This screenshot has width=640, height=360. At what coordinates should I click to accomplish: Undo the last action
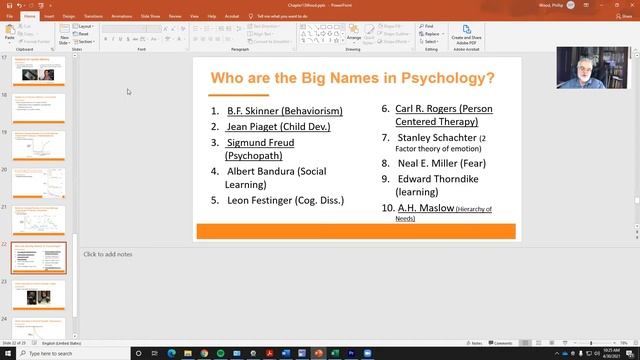click(19, 6)
